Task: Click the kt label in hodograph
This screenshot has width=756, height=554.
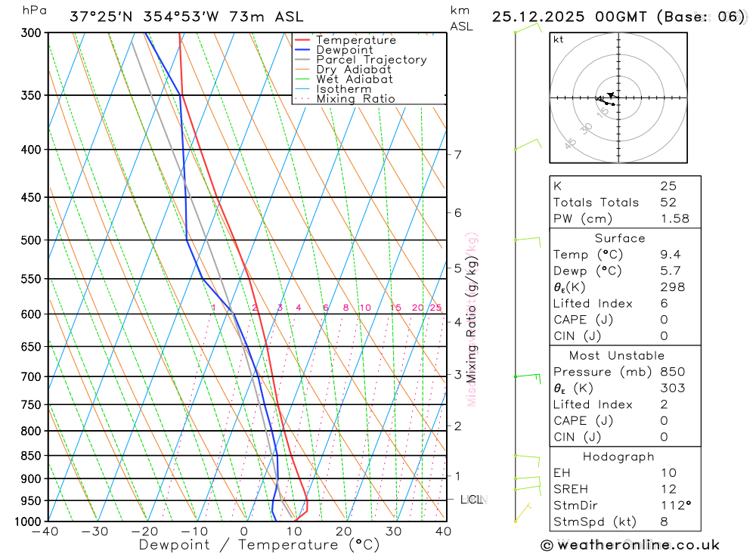Action: [x=559, y=39]
